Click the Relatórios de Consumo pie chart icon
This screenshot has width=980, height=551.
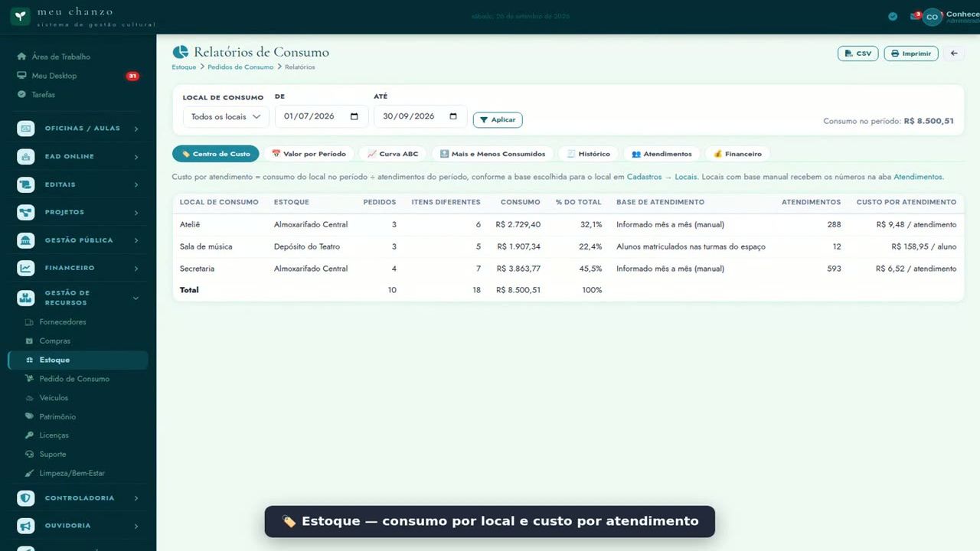pos(181,52)
